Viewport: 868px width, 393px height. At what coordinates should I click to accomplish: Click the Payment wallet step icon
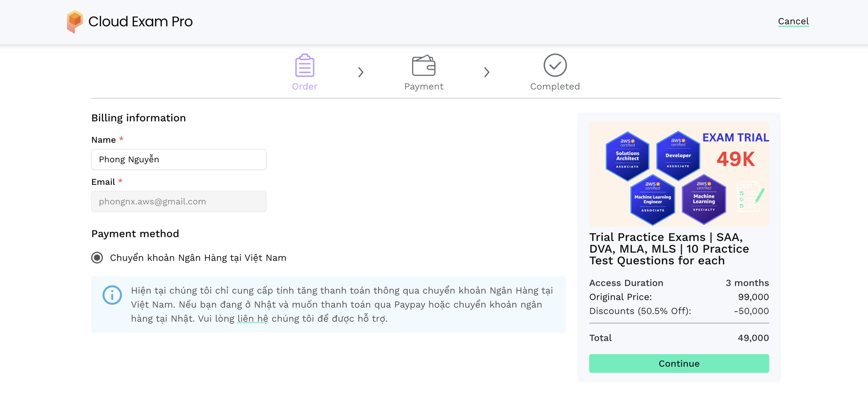[423, 66]
